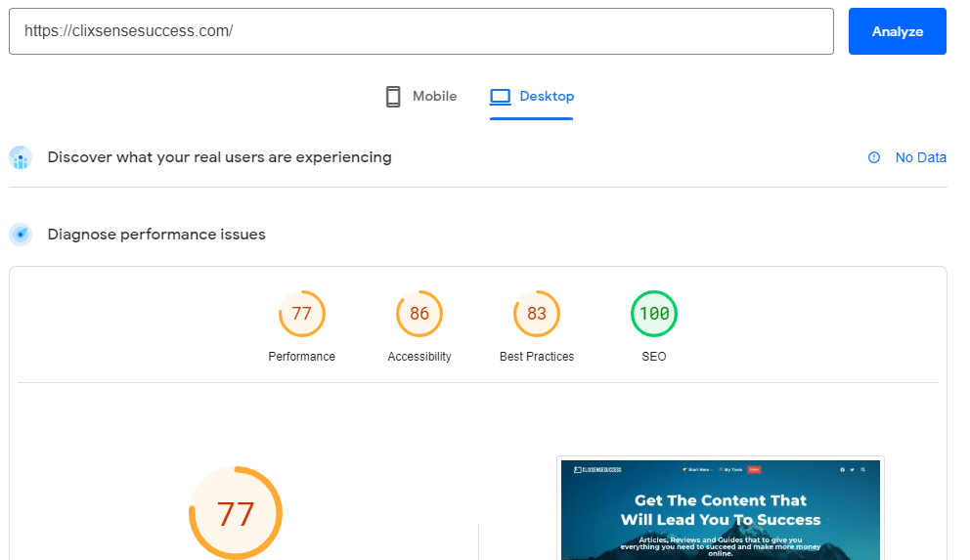The height and width of the screenshot is (560, 970).
Task: Click the mobile phone icon
Action: [x=393, y=97]
